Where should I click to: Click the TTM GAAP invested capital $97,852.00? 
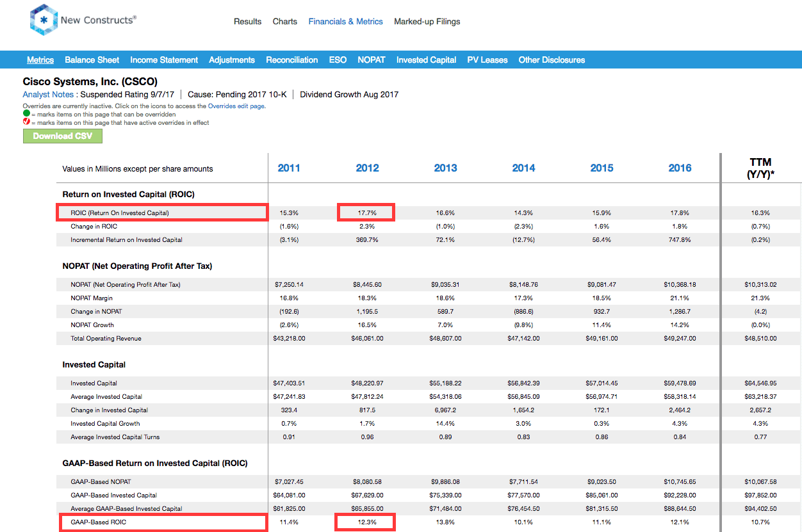[760, 496]
